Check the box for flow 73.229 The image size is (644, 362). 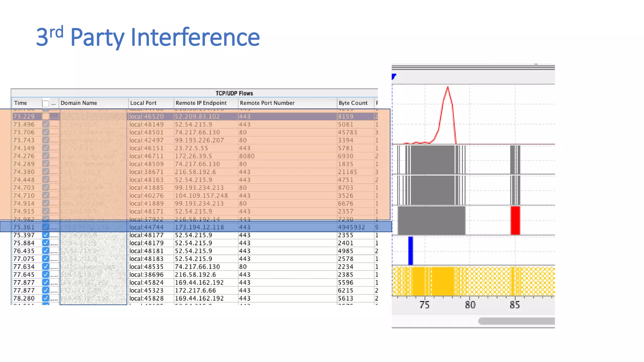(x=46, y=116)
